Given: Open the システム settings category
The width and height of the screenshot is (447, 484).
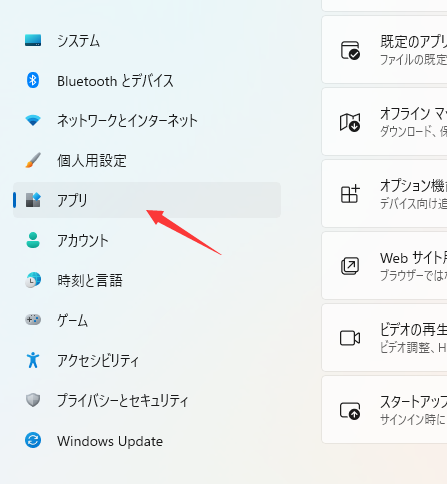Looking at the screenshot, I should click(147, 40).
